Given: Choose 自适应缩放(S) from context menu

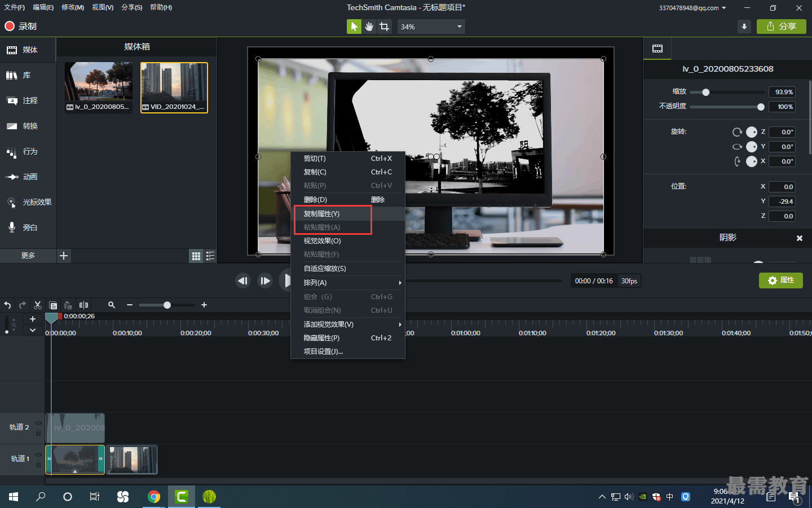Looking at the screenshot, I should [x=347, y=269].
